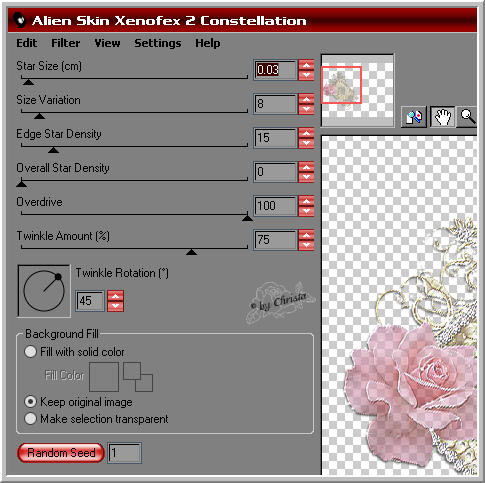Screen dimensions: 485x483
Task: Click the Edge Star Density value field
Action: (275, 138)
